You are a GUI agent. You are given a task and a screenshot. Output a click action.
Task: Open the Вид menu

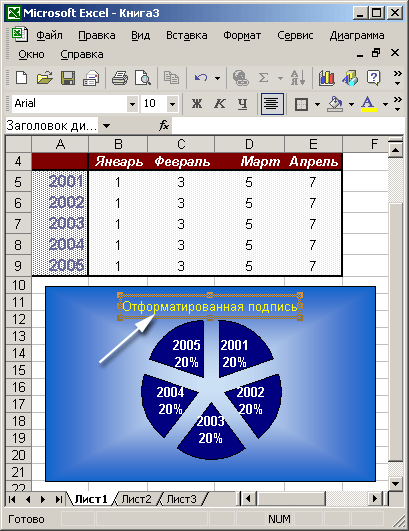141,35
